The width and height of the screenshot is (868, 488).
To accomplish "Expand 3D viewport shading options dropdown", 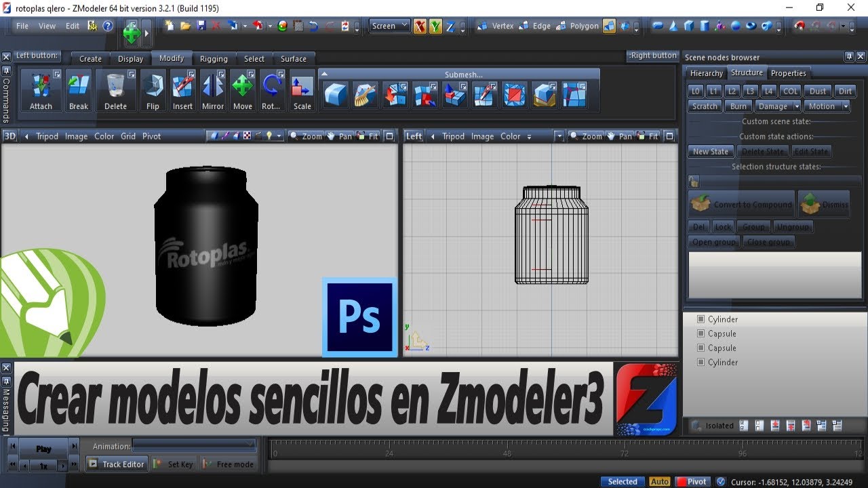I will (x=279, y=136).
